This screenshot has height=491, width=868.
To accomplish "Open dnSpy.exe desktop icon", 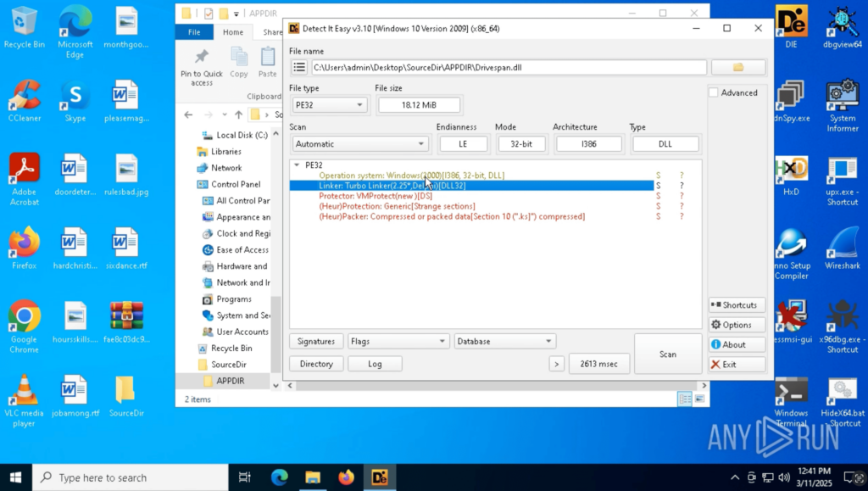I will 791,102.
